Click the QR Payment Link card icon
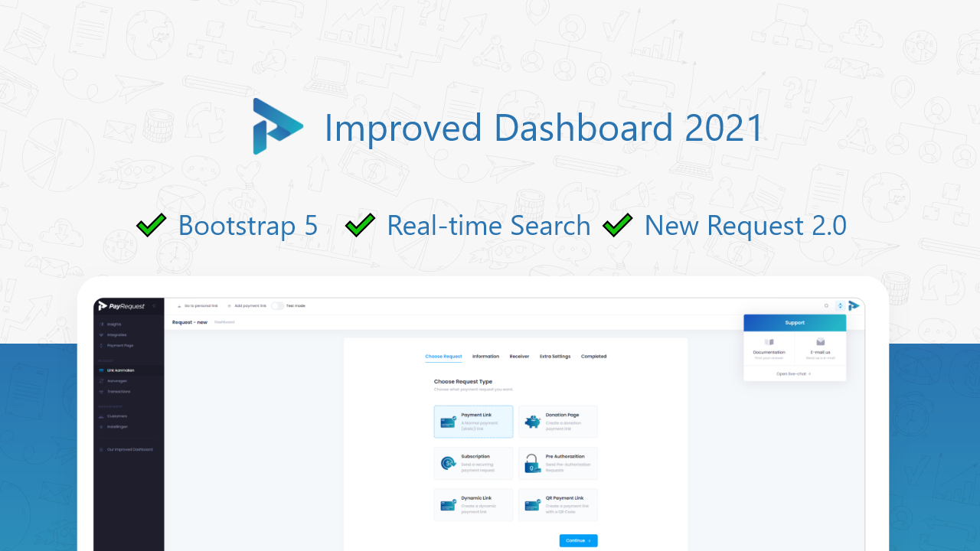 click(533, 505)
